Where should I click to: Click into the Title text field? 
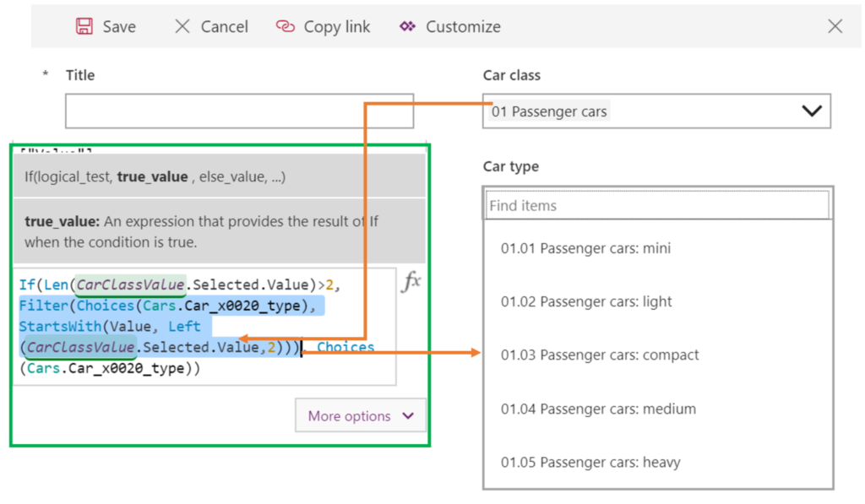[x=239, y=111]
